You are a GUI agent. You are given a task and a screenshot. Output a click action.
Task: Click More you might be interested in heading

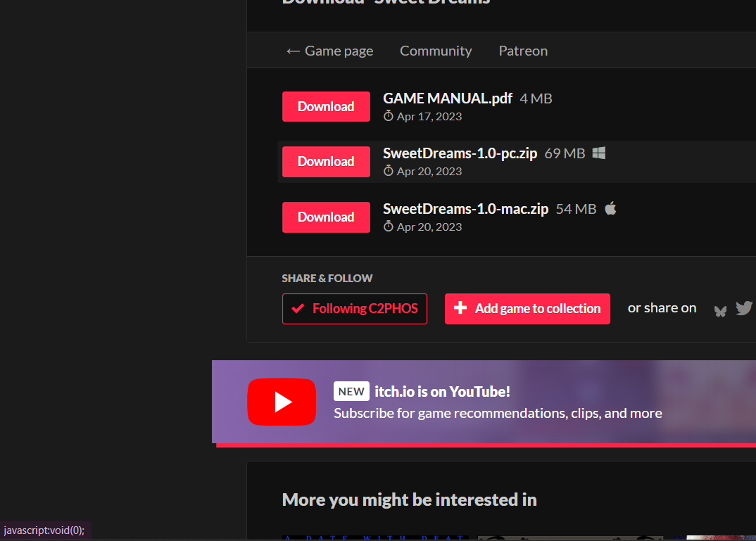[410, 499]
